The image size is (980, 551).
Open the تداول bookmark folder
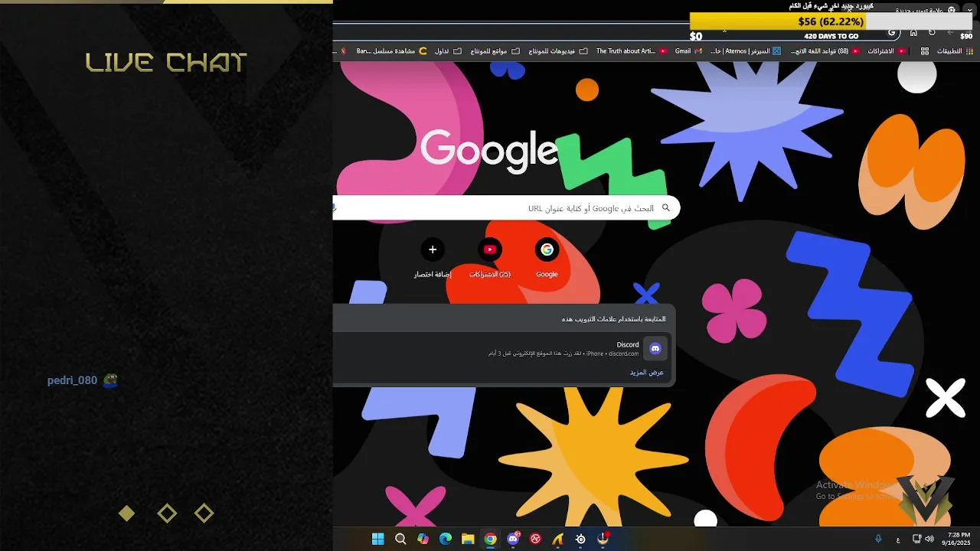(448, 51)
